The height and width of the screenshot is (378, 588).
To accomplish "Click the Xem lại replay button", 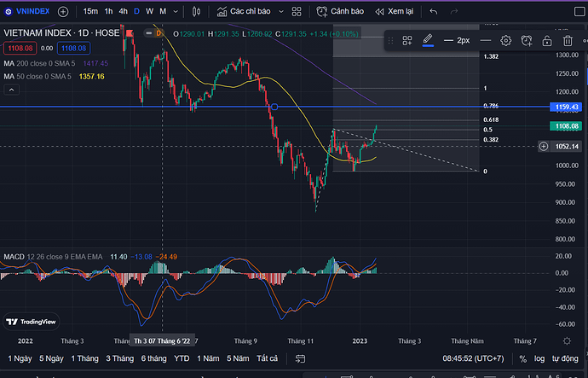I will pyautogui.click(x=394, y=12).
